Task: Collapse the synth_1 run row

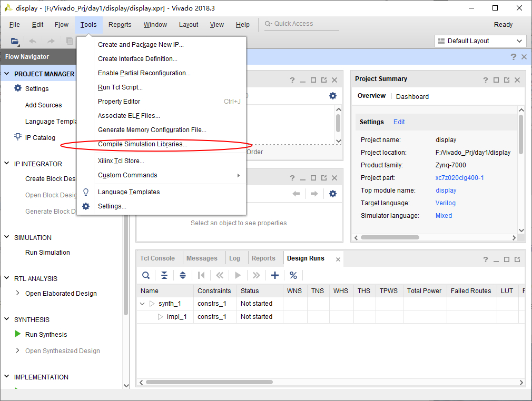Action: 143,304
